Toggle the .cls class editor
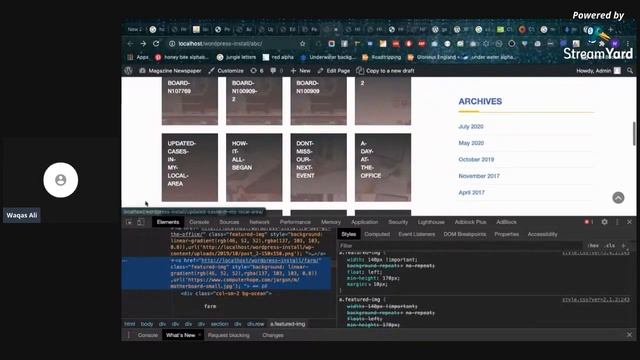640x360 pixels. 610,246
